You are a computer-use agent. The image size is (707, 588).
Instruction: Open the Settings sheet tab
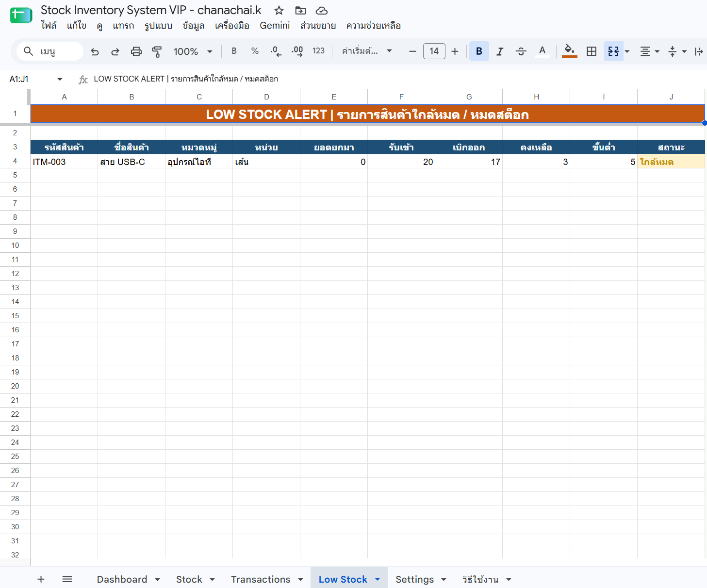[415, 579]
